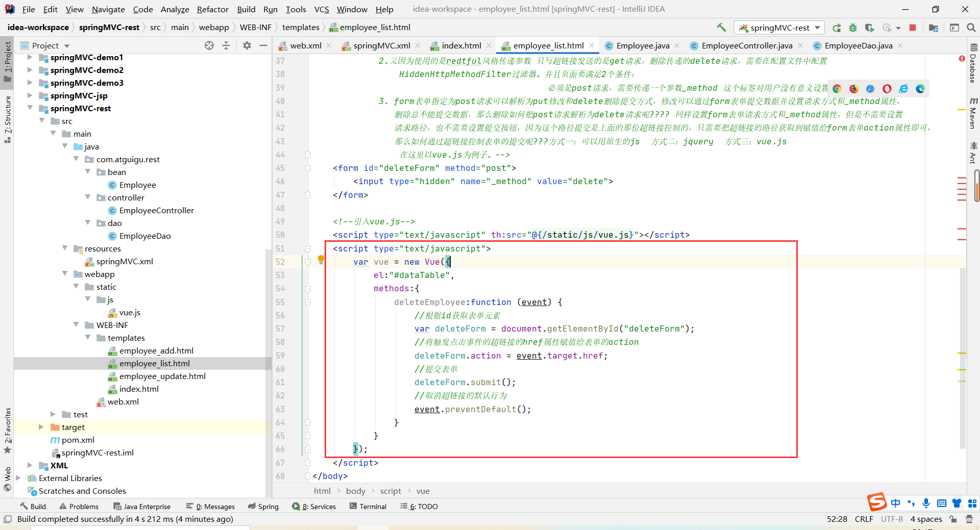This screenshot has height=530, width=980.
Task: Open in Safari browser icon
Action: tap(870, 89)
